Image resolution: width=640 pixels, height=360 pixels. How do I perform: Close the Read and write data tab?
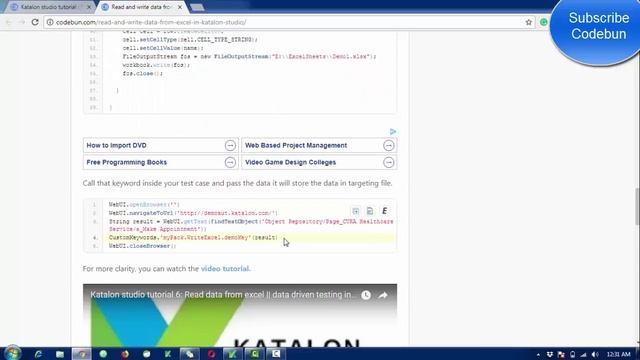180,7
